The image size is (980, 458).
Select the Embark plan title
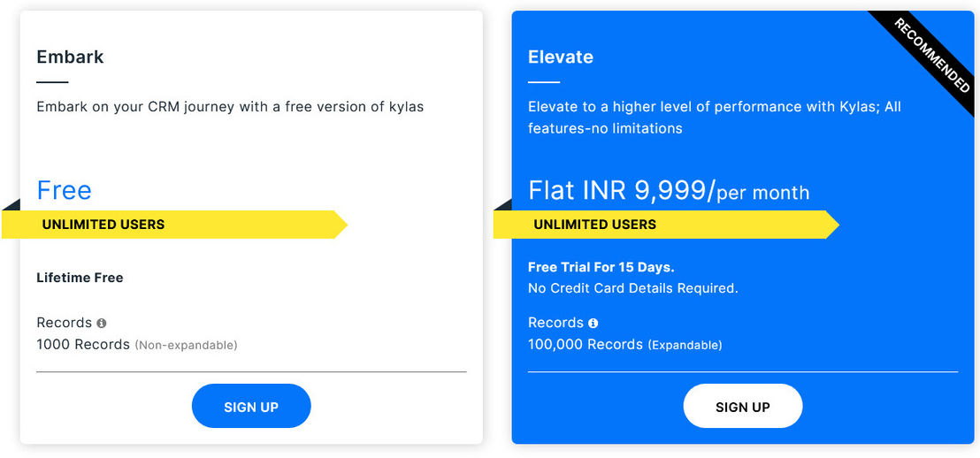tap(70, 57)
